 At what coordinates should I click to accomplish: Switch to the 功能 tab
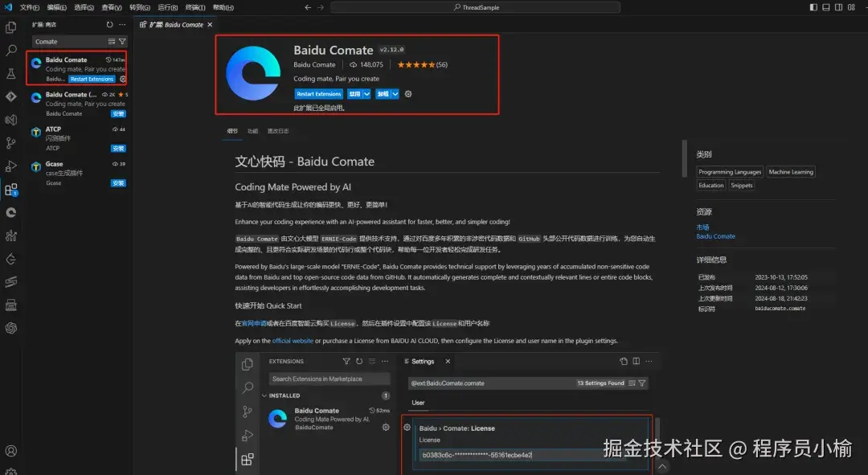coord(252,131)
